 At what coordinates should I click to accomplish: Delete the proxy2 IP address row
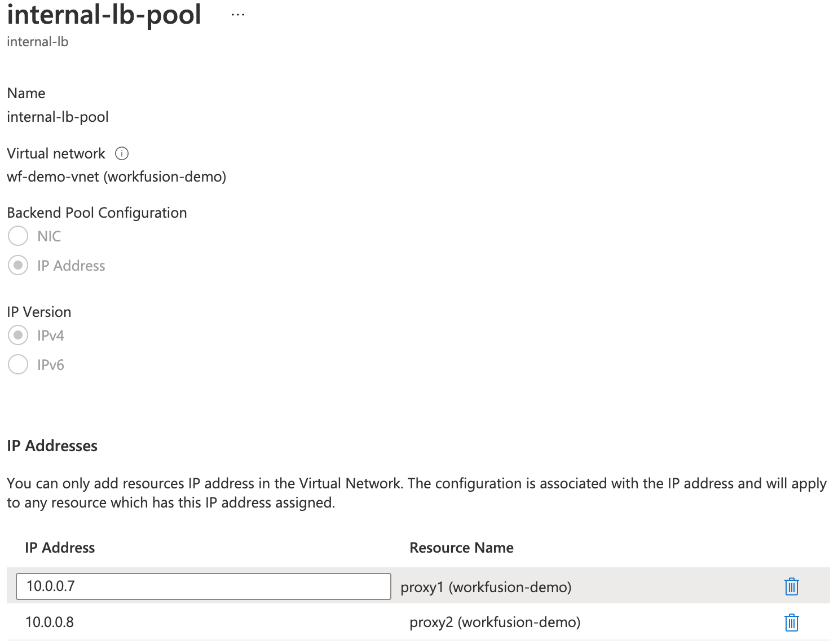coord(791,623)
